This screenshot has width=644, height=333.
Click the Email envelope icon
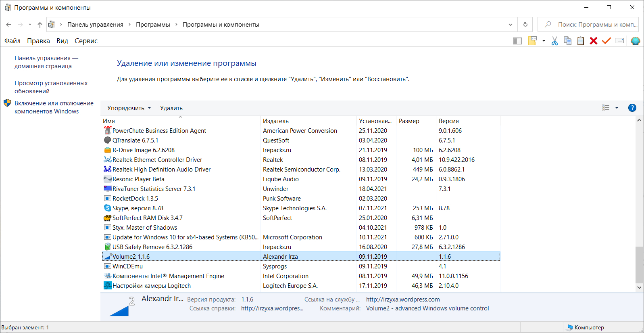click(619, 41)
